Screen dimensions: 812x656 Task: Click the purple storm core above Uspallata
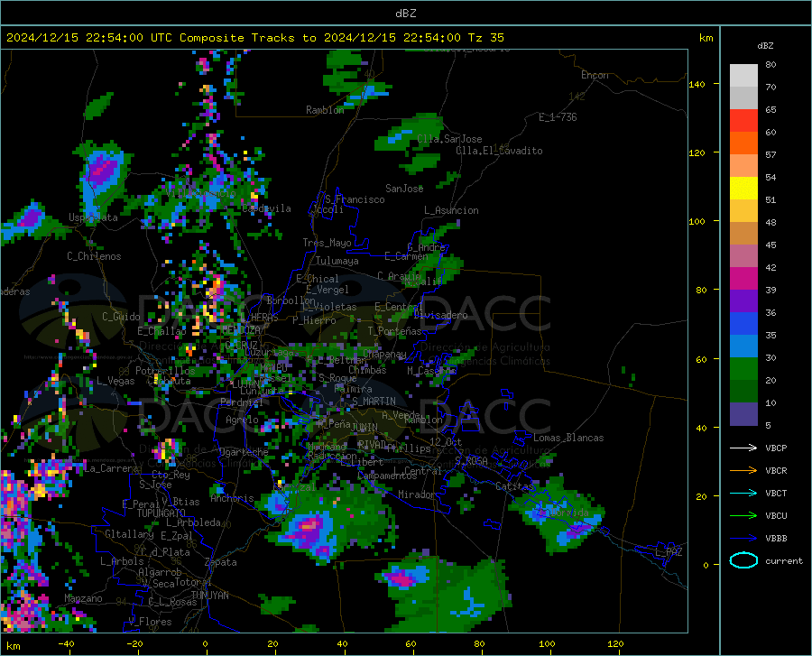(x=103, y=170)
